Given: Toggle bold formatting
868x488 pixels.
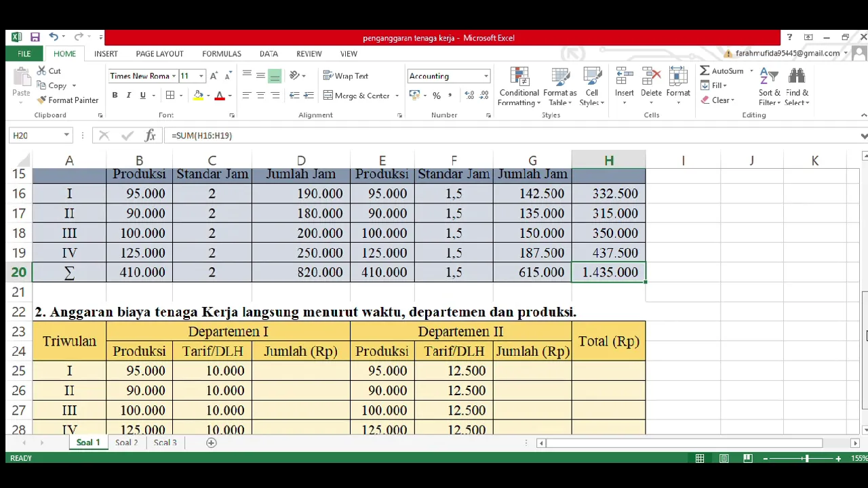Looking at the screenshot, I should click(115, 96).
